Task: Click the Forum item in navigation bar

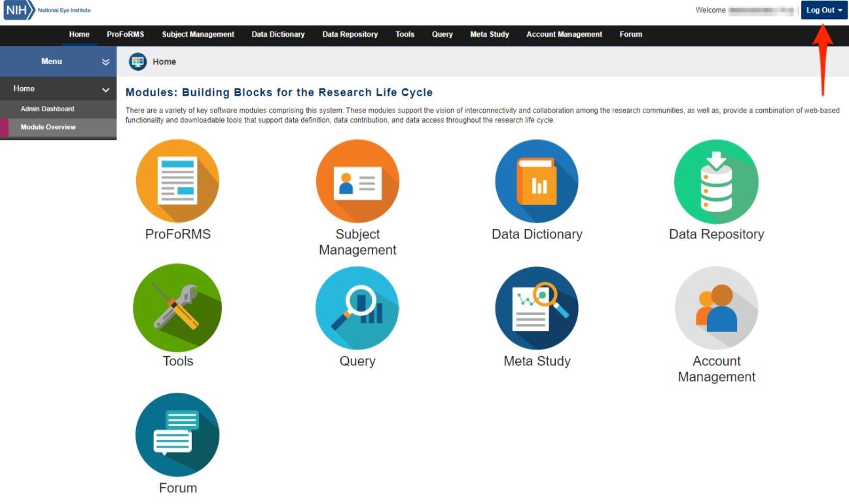Action: (x=630, y=35)
